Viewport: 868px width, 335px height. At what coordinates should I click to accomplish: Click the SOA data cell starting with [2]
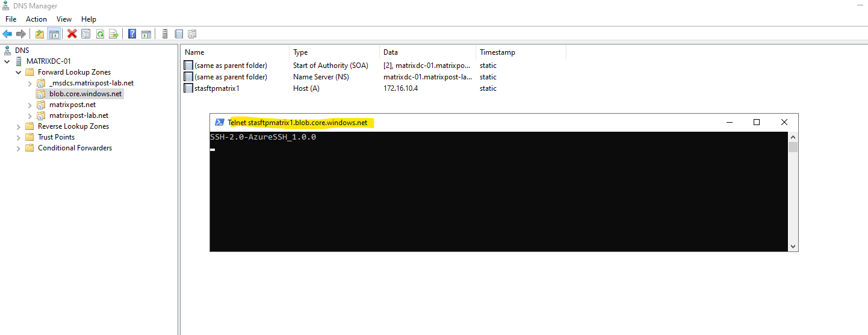coord(427,66)
